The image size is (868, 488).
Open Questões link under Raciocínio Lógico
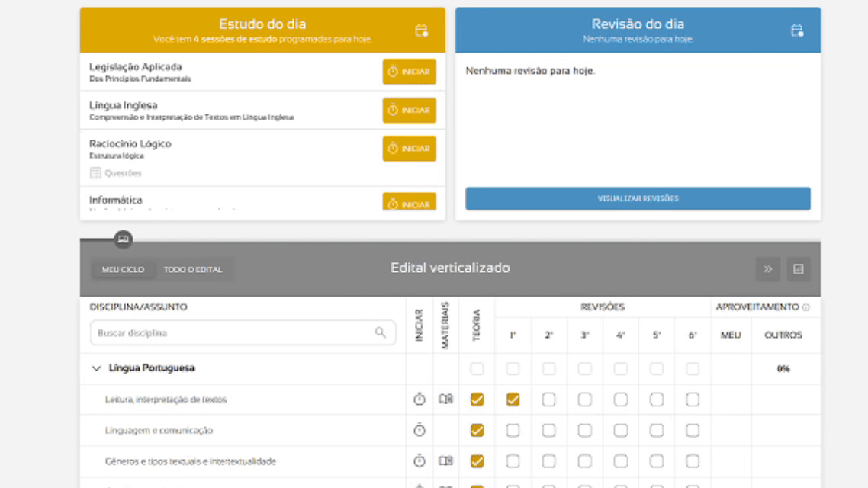[x=116, y=173]
